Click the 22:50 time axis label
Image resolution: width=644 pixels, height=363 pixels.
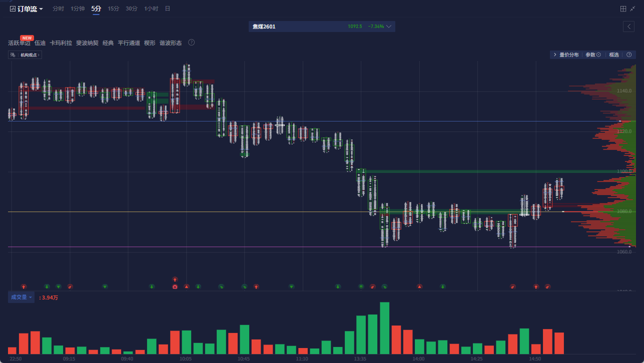coord(16,359)
